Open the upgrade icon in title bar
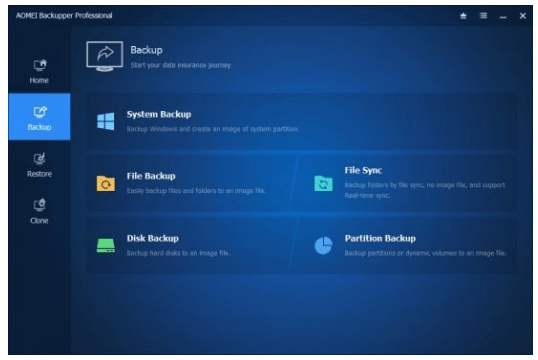Viewport: 538px width, 360px height. pos(463,16)
